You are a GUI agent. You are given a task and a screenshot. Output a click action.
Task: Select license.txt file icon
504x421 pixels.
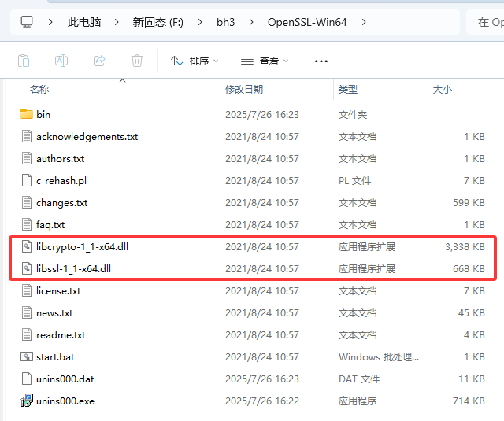pyautogui.click(x=27, y=290)
